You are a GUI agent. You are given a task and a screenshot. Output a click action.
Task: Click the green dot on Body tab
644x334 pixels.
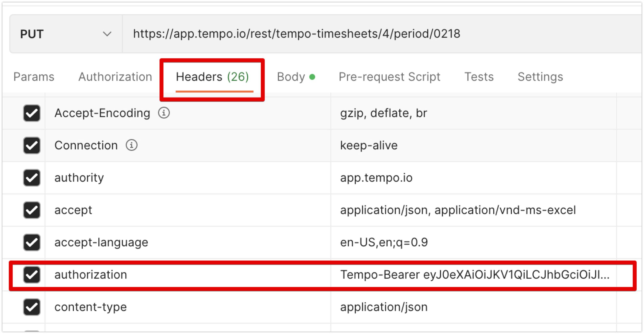312,77
